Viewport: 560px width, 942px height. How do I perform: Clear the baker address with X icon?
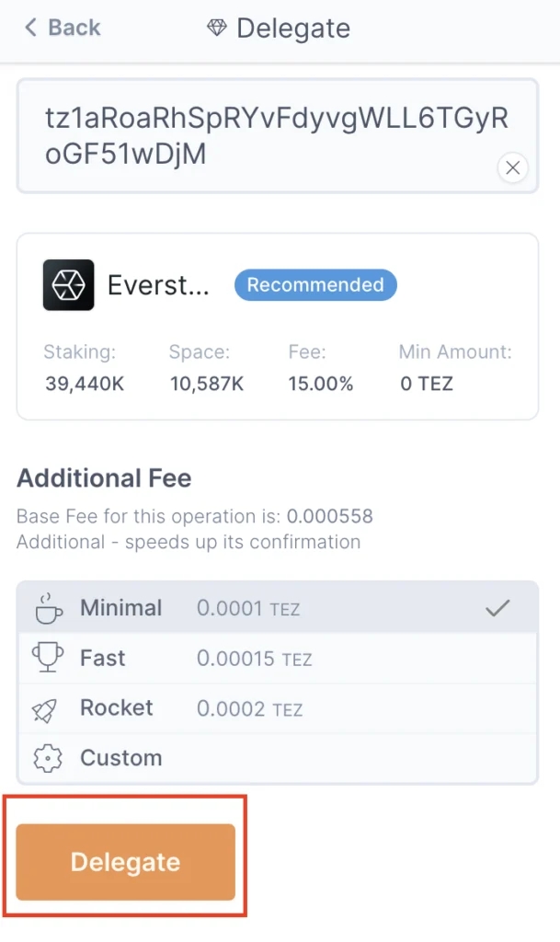click(513, 167)
